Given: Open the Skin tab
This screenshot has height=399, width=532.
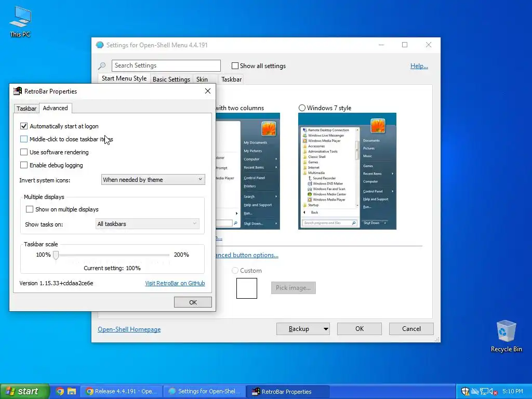Looking at the screenshot, I should pyautogui.click(x=202, y=79).
